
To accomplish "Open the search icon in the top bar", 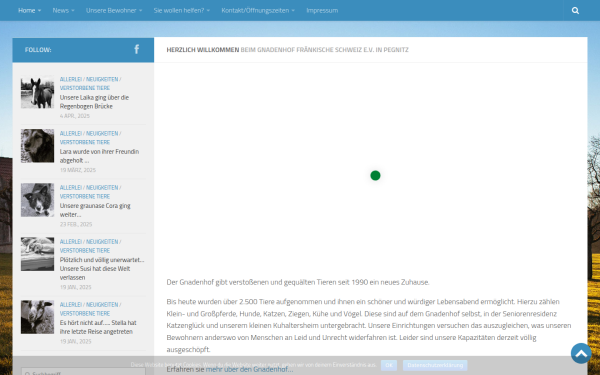I will click(x=575, y=10).
